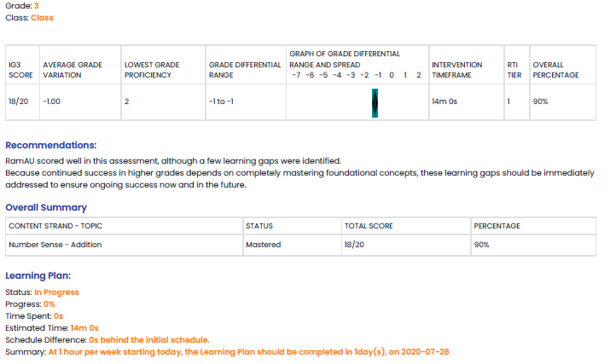Click the orange Progress 0% value

coord(49,304)
